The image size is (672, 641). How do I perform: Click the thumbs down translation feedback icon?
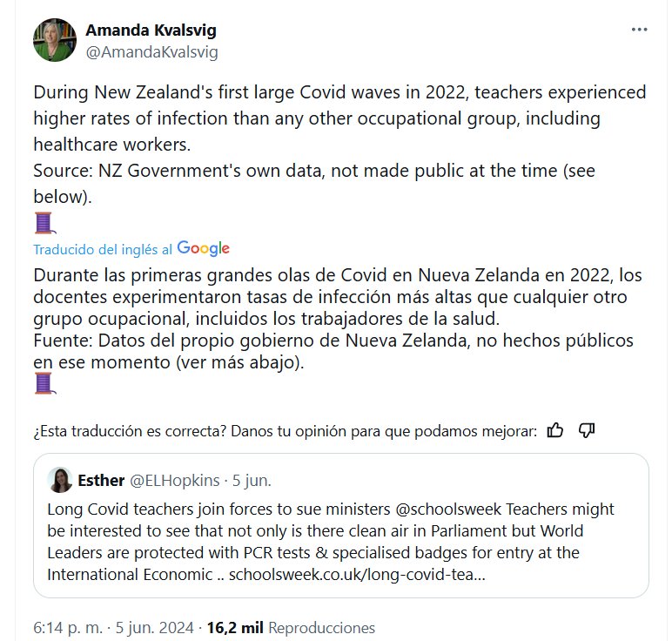click(586, 430)
